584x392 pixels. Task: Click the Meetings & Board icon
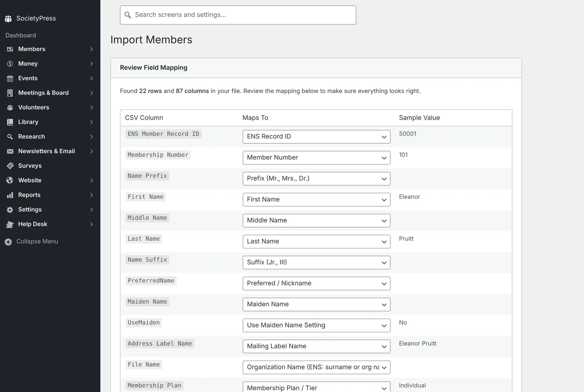point(10,93)
